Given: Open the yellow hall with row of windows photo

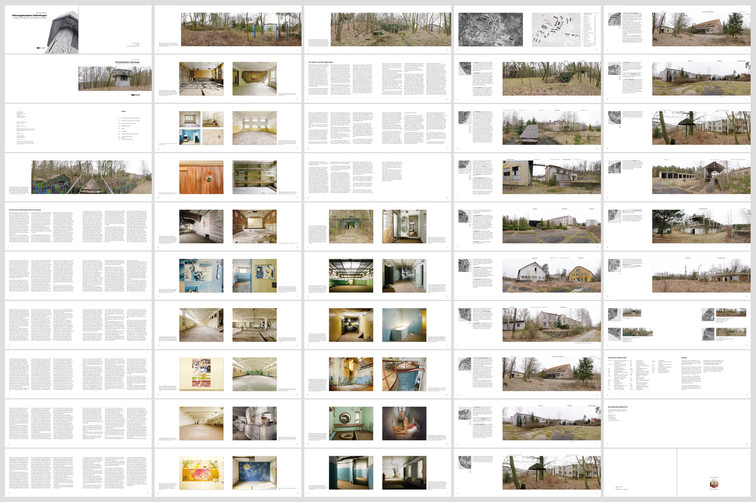Looking at the screenshot, I should 255,127.
